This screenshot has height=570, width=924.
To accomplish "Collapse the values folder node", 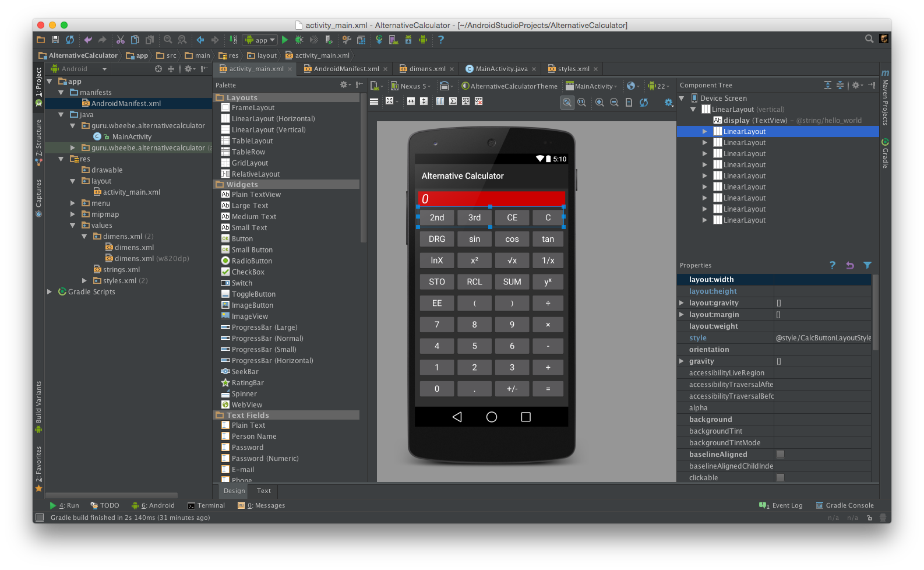I will click(73, 226).
